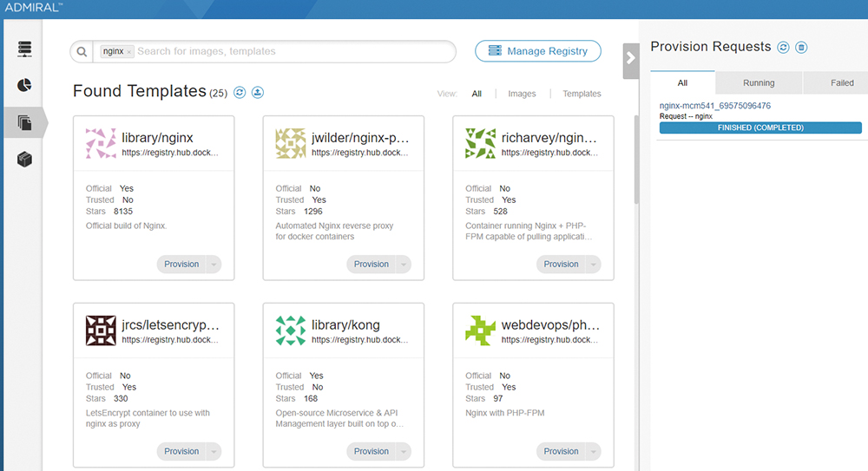
Task: Remove the nginx search tag
Action: coord(129,52)
